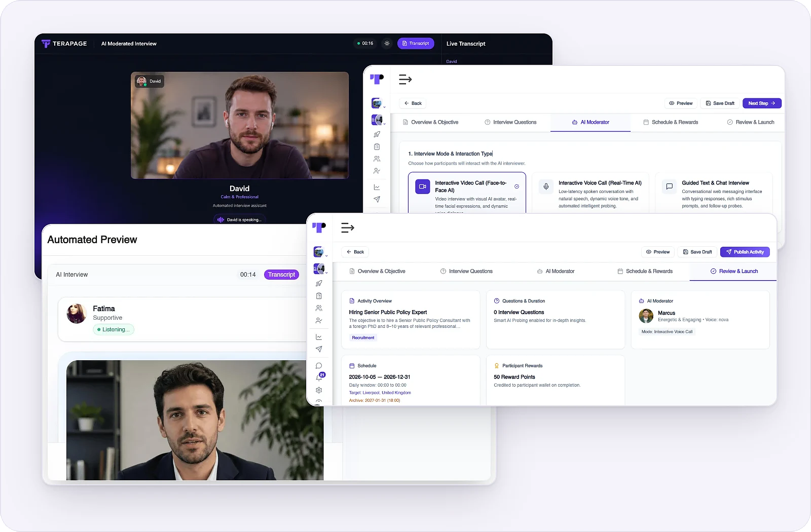
Task: Toggle the sidebar menu icon in AI Moderator window
Action: click(405, 80)
